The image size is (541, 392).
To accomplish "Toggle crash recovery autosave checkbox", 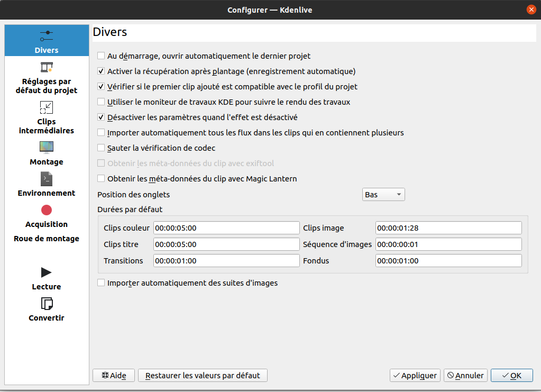I will [101, 71].
